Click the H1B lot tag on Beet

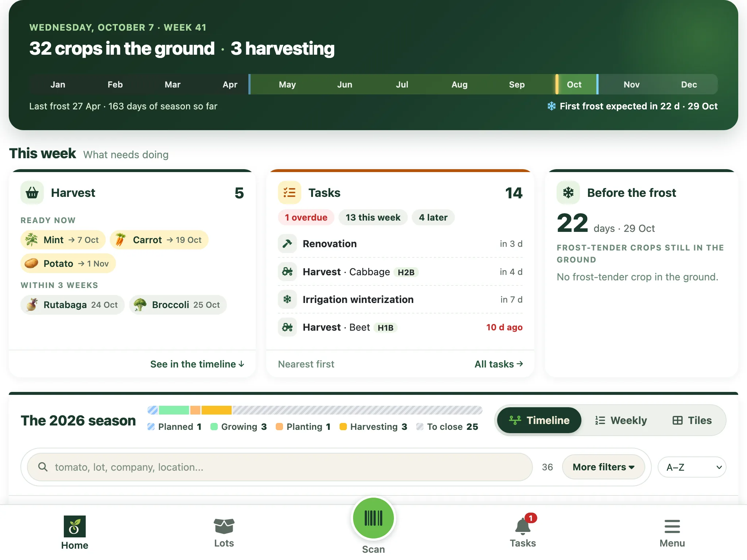[x=386, y=327]
